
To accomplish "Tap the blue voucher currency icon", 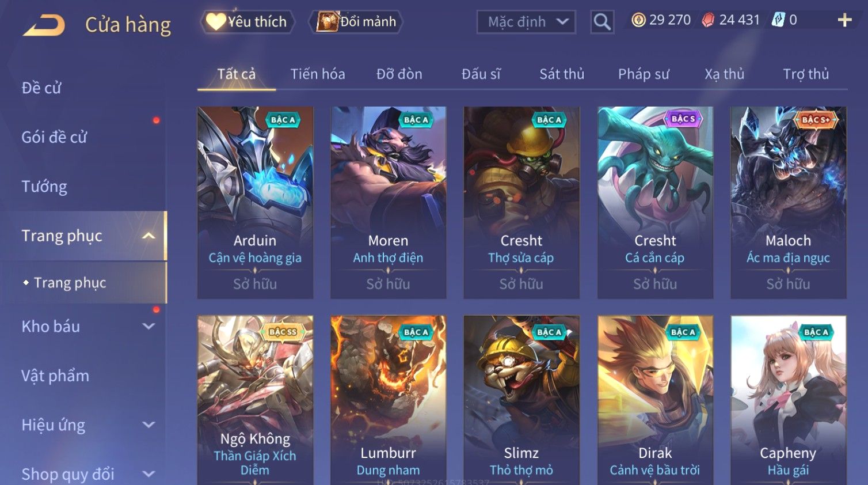I will (x=778, y=20).
